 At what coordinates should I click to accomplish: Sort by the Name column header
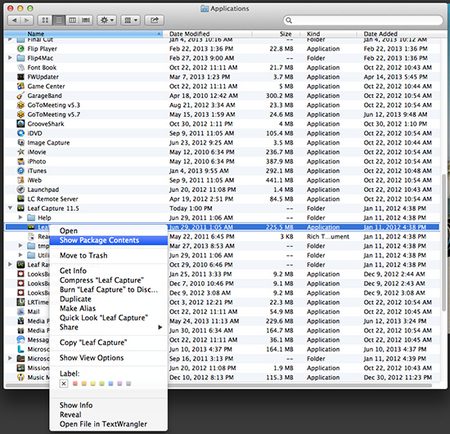[x=83, y=34]
